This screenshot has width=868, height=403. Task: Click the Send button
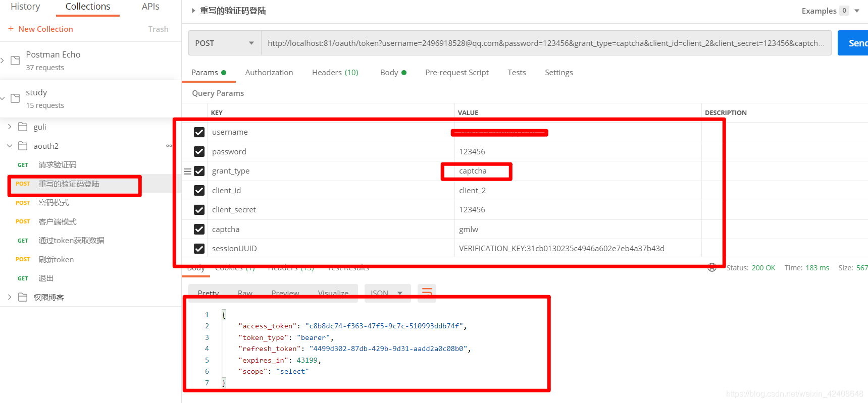point(853,43)
